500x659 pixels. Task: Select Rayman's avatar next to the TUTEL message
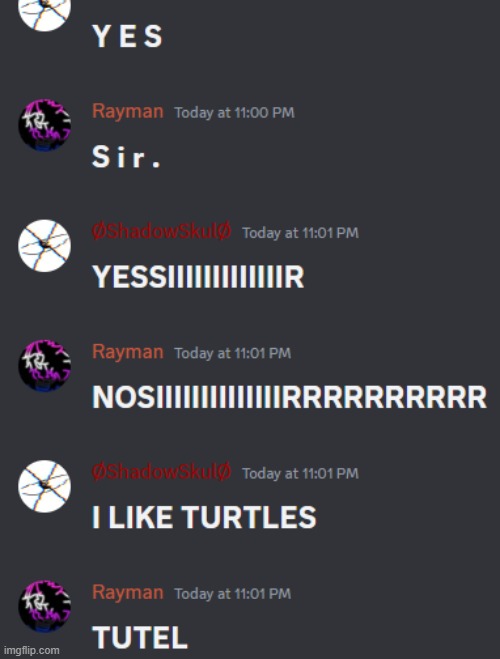click(45, 606)
